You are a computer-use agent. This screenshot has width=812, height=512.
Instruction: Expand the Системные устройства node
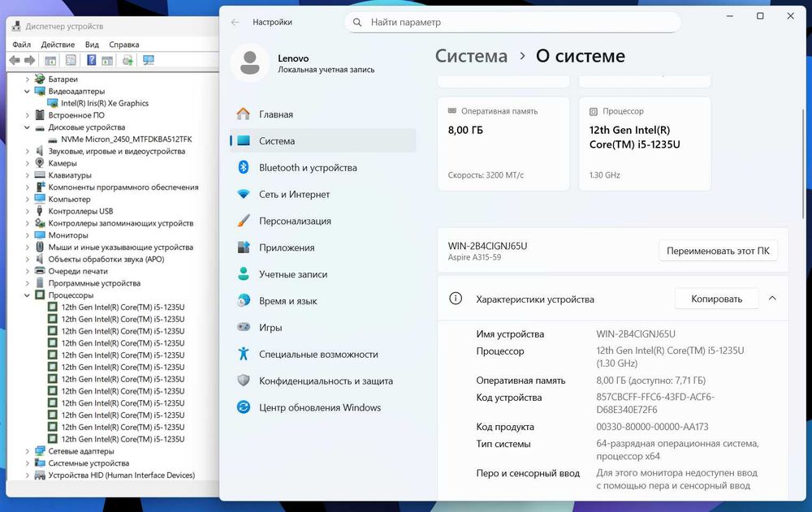coord(28,463)
